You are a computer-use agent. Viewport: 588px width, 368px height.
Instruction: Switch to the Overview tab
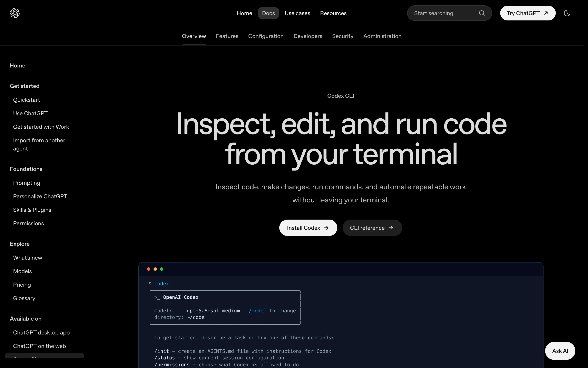tap(194, 36)
